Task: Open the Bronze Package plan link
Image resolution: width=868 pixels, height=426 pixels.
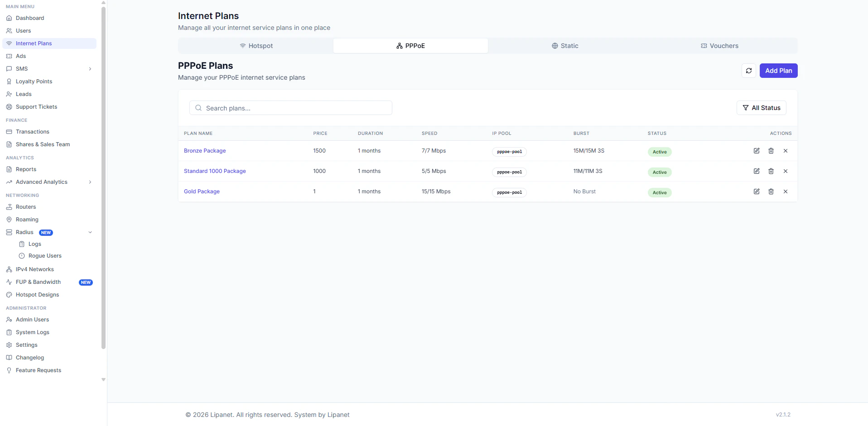Action: (x=205, y=151)
